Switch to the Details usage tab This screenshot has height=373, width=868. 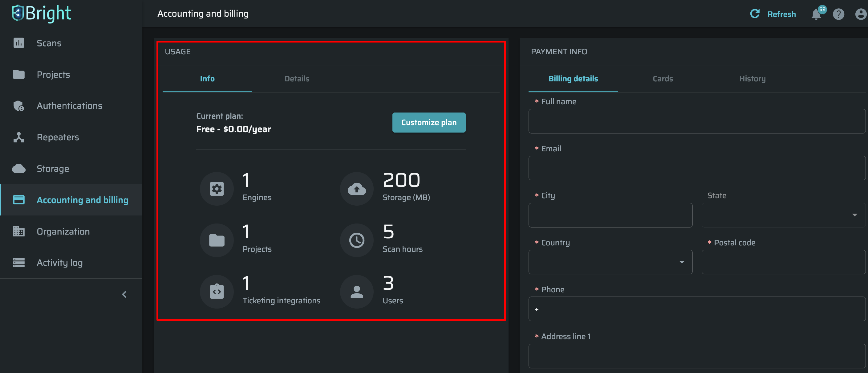point(297,79)
